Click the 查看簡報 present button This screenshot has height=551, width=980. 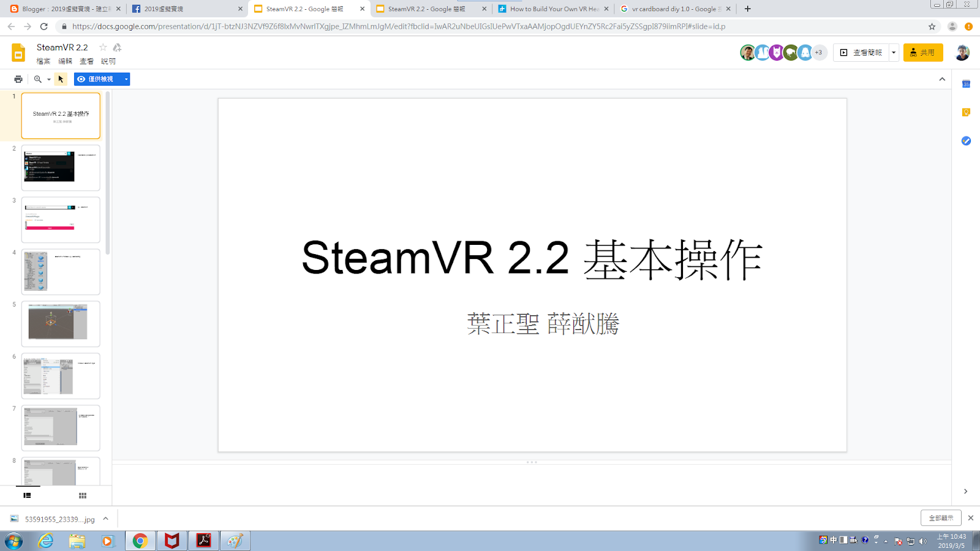pos(861,53)
